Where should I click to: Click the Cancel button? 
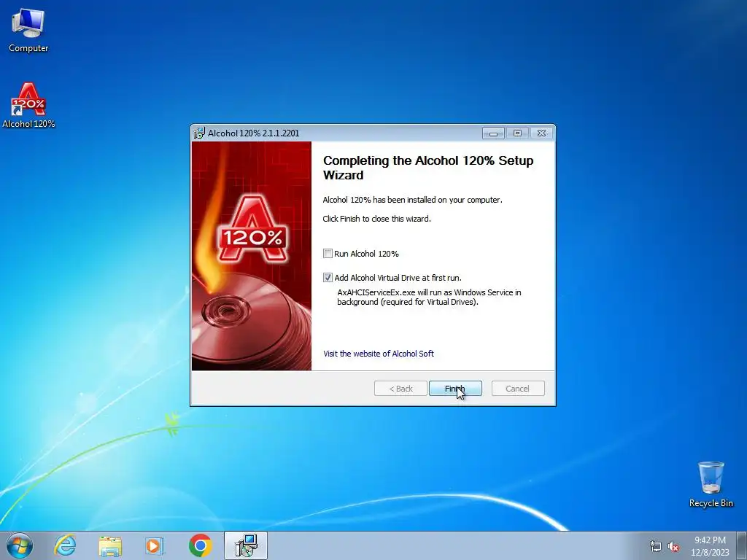coord(518,389)
